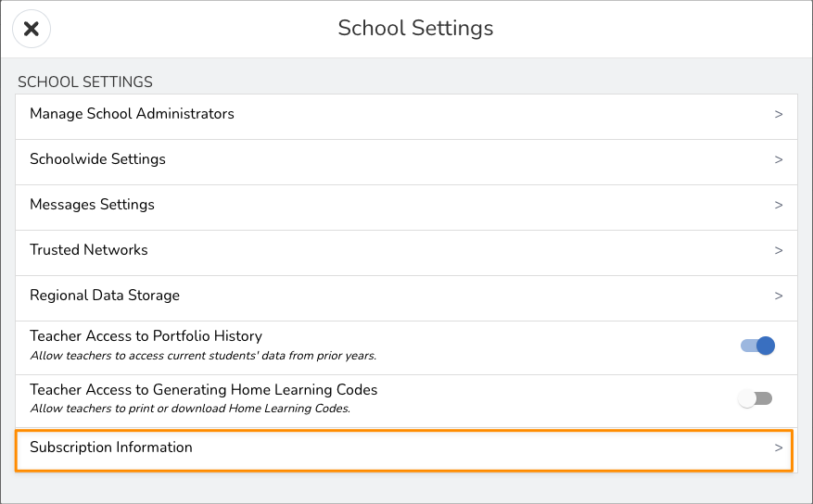The width and height of the screenshot is (813, 504).
Task: Expand Manage School Administrators chevron arrow
Action: click(x=779, y=114)
